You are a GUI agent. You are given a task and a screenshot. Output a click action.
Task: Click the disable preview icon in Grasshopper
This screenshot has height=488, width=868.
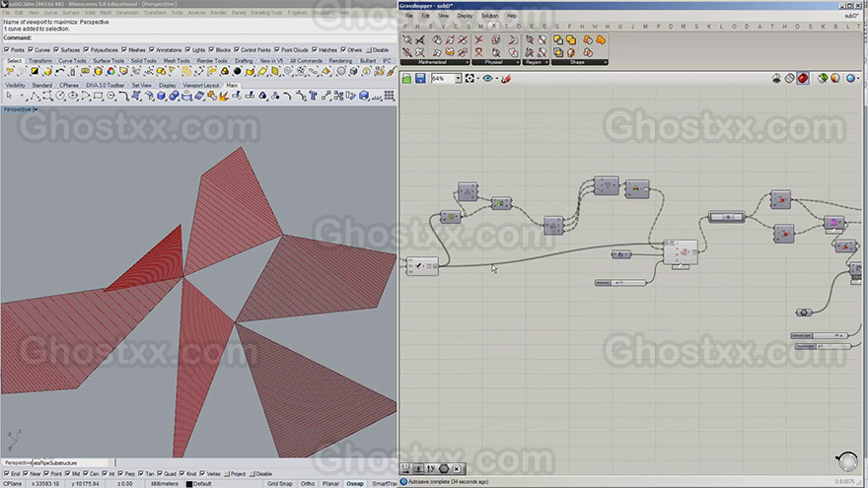(776, 79)
